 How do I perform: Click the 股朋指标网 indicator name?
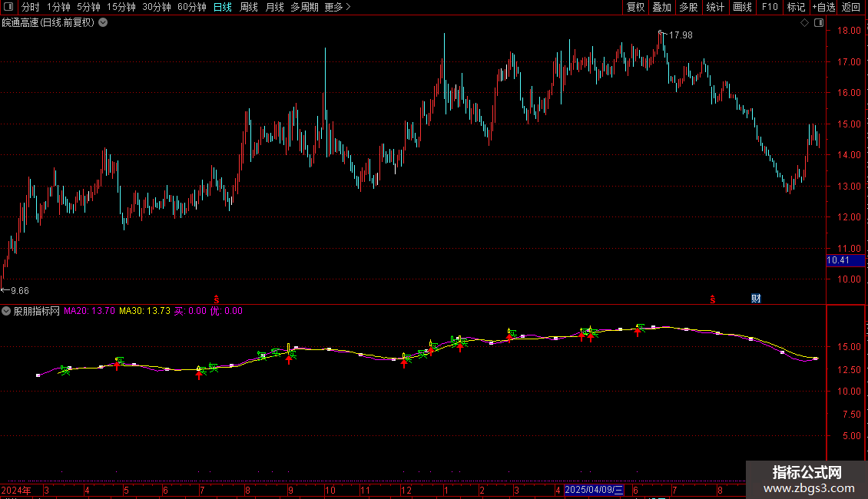(x=37, y=311)
